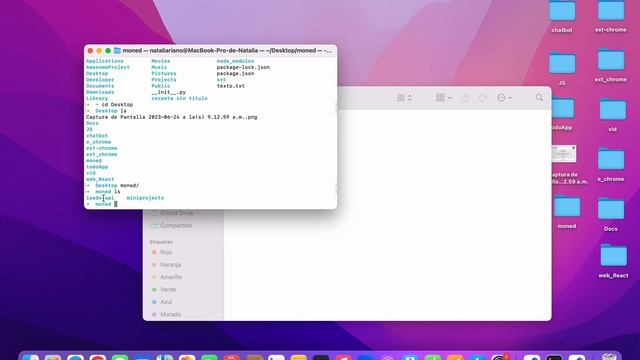Click the Finder edit tags icon
Screen dimensions: 640x360
tap(482, 98)
